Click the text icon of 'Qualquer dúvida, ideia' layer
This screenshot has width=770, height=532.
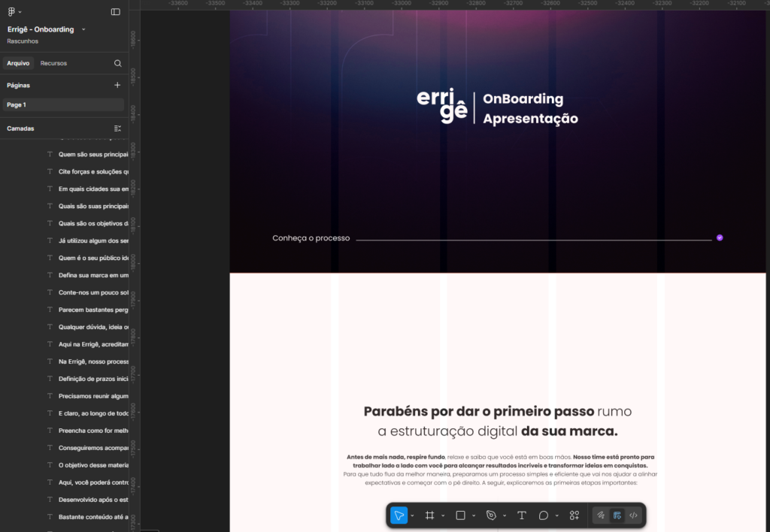(x=50, y=327)
